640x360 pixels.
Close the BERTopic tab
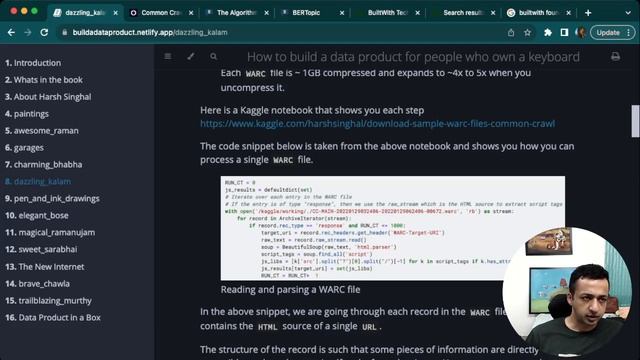[342, 13]
